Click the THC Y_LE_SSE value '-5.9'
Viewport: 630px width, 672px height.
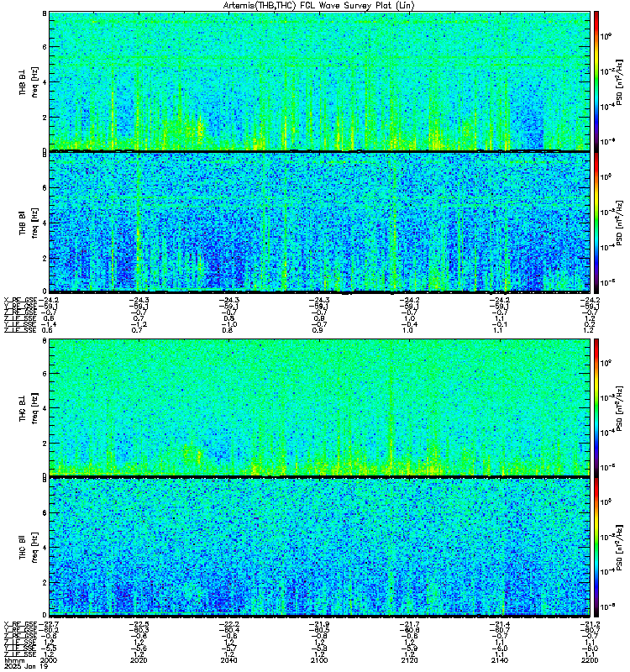coord(410,648)
